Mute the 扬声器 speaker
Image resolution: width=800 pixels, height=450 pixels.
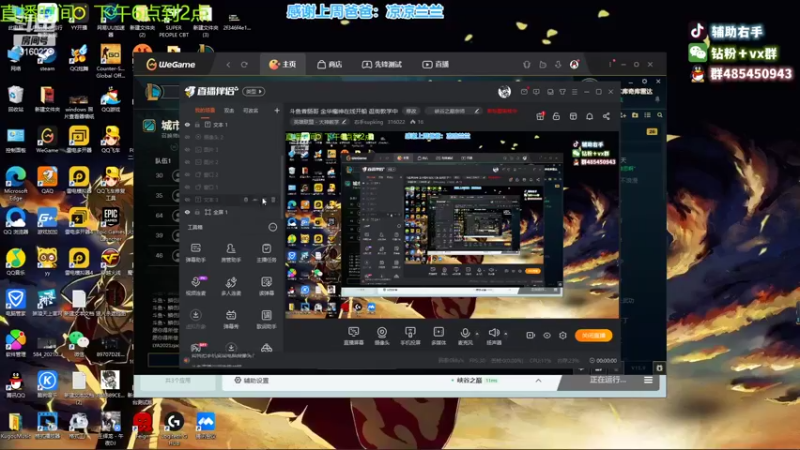[x=493, y=336]
